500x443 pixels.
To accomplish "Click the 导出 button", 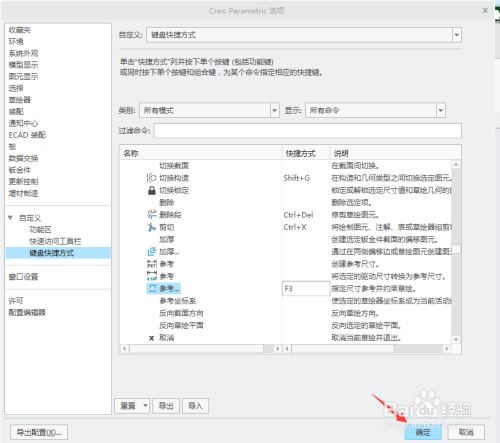I will pyautogui.click(x=166, y=406).
